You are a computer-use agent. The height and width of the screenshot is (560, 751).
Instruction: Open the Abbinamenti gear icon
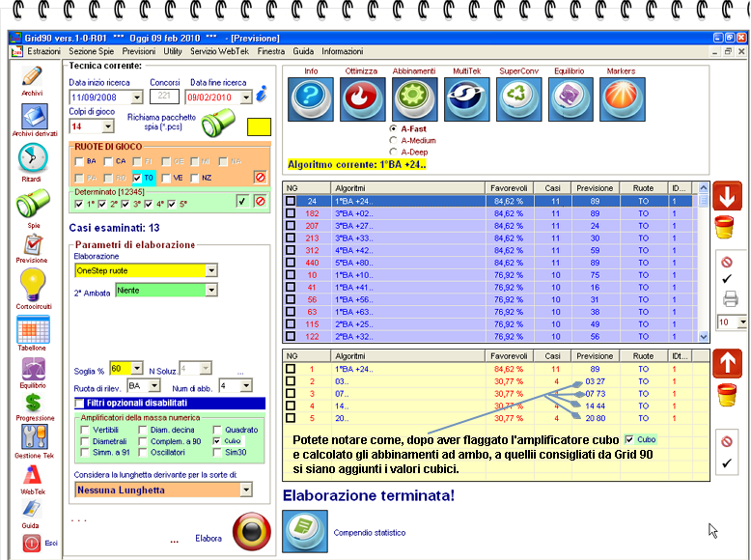pyautogui.click(x=415, y=97)
